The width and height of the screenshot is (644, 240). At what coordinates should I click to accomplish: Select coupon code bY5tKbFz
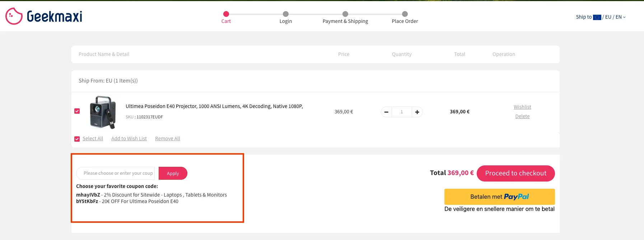pyautogui.click(x=87, y=201)
